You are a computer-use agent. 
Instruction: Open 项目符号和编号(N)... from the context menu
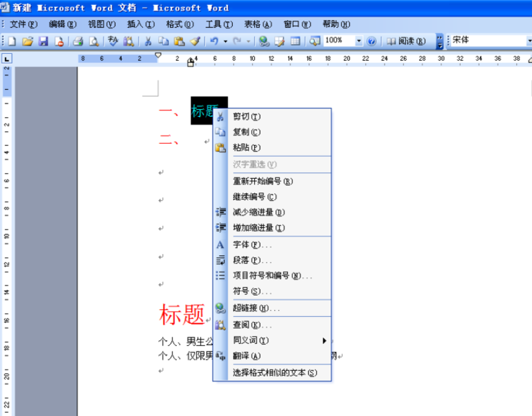[x=272, y=276]
